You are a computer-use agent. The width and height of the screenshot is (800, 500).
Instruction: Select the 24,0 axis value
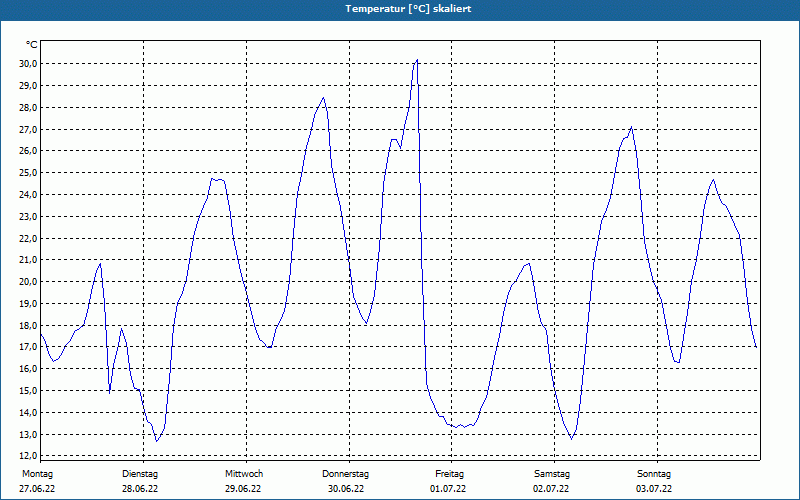point(27,195)
